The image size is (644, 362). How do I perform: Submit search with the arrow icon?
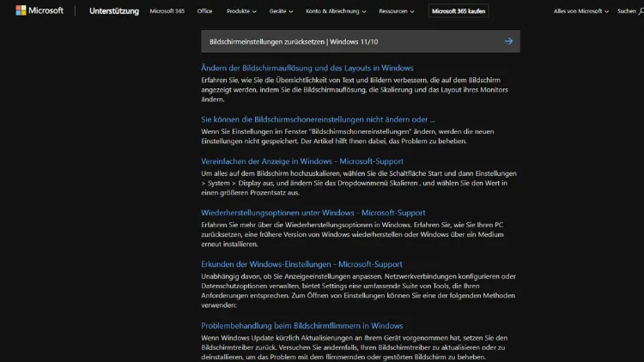(x=508, y=41)
